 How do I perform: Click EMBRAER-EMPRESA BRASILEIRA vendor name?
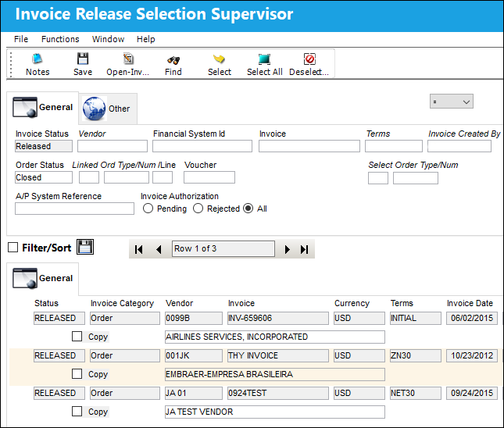point(275,374)
